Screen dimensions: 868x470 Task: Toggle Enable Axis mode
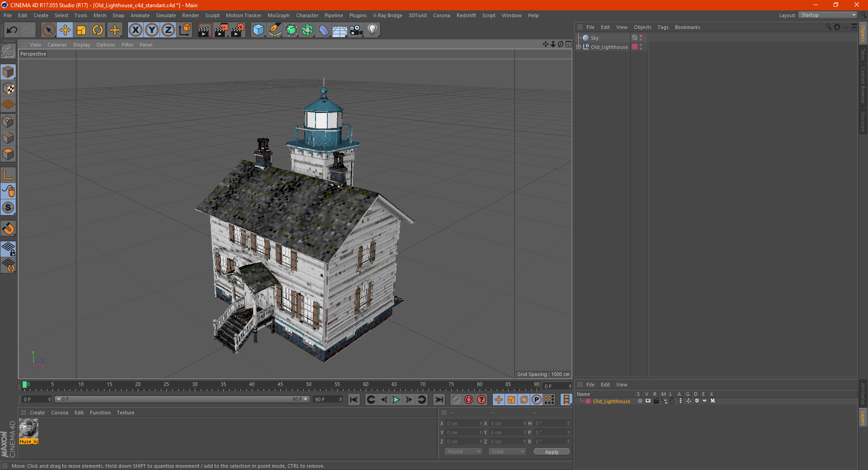(8, 175)
